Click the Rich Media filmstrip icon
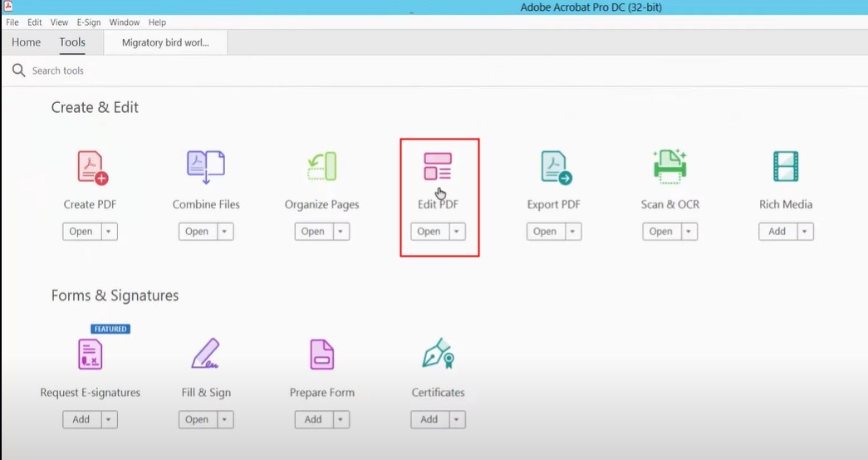Image resolution: width=868 pixels, height=460 pixels. click(x=786, y=166)
